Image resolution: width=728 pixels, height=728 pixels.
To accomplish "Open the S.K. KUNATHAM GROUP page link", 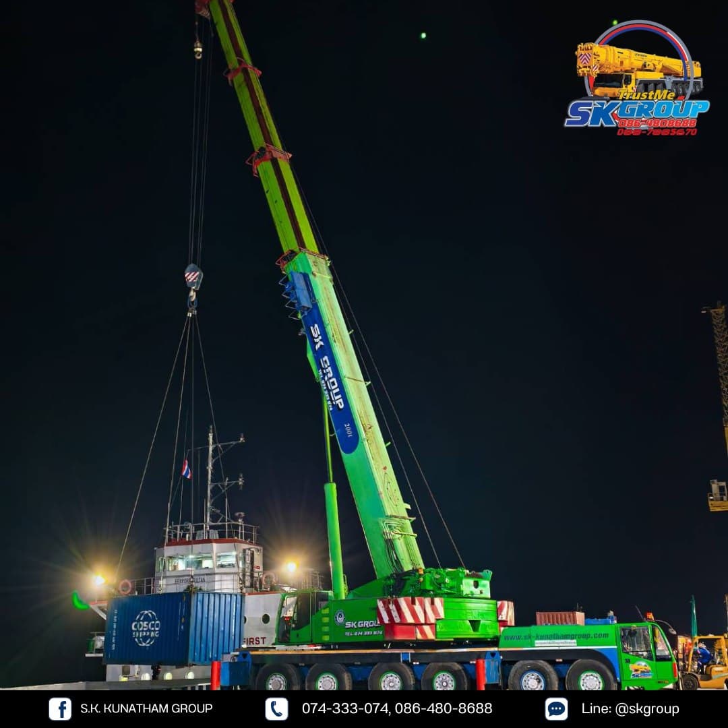I will point(146,708).
